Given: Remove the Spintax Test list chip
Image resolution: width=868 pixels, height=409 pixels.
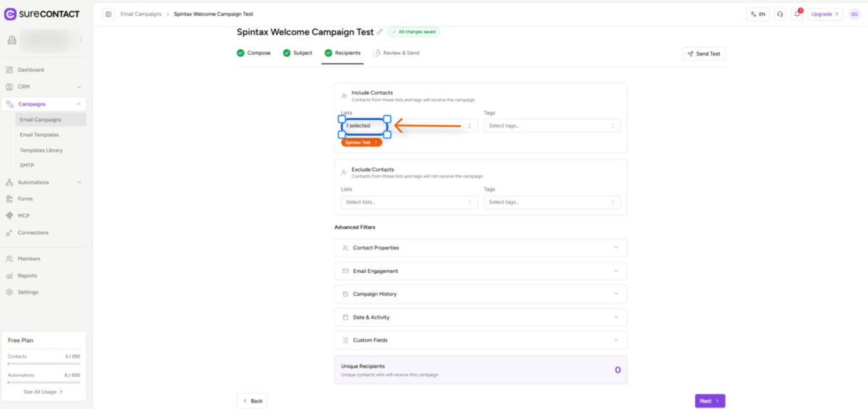Looking at the screenshot, I should coord(376,142).
